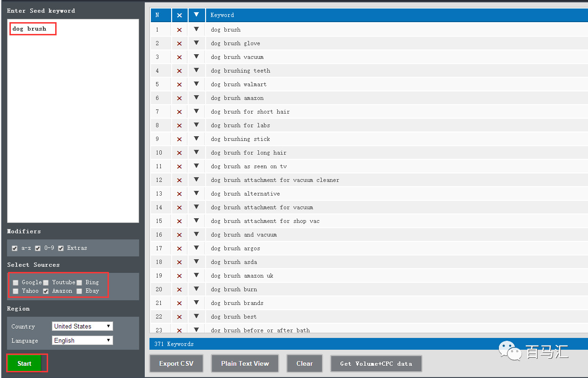Image resolution: width=588 pixels, height=378 pixels.
Task: Enable the Google source checkbox
Action: 16,282
